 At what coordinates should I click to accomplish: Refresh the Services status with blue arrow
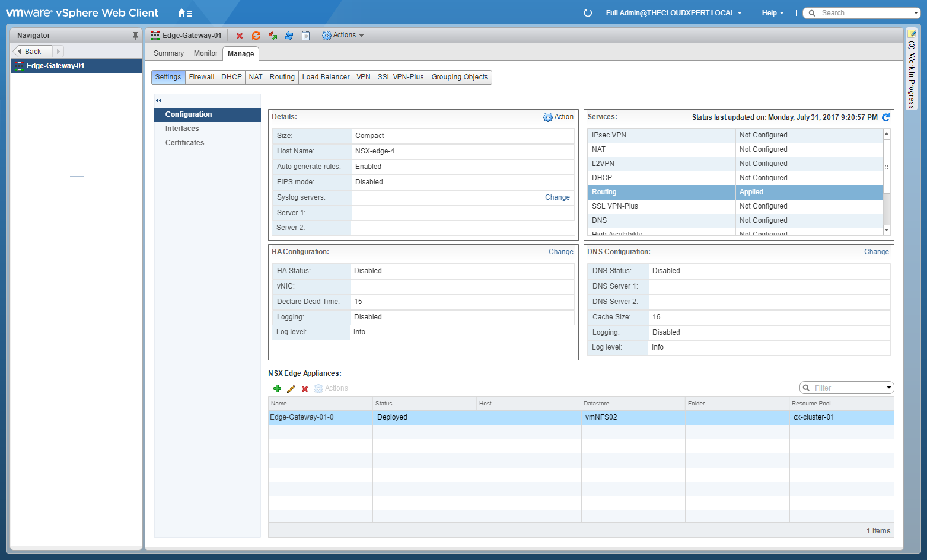886,117
